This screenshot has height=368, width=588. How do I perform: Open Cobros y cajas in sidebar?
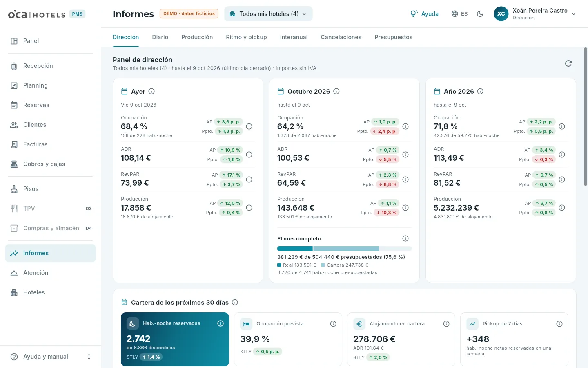pyautogui.click(x=50, y=164)
